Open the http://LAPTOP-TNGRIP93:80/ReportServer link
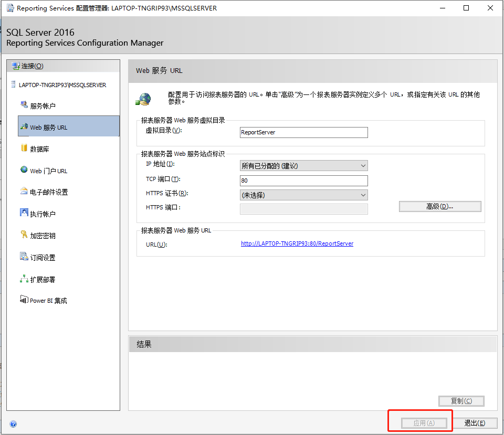The height and width of the screenshot is (435, 504). pos(297,243)
